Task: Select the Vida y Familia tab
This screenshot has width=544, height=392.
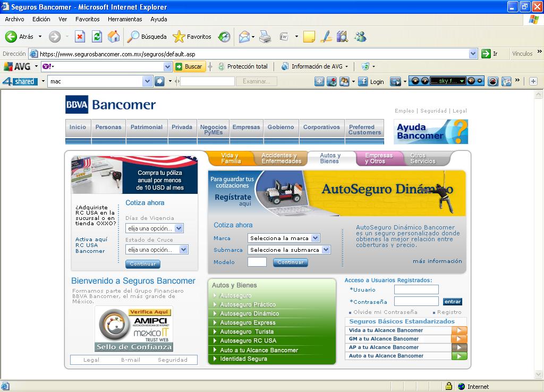Action: 231,158
